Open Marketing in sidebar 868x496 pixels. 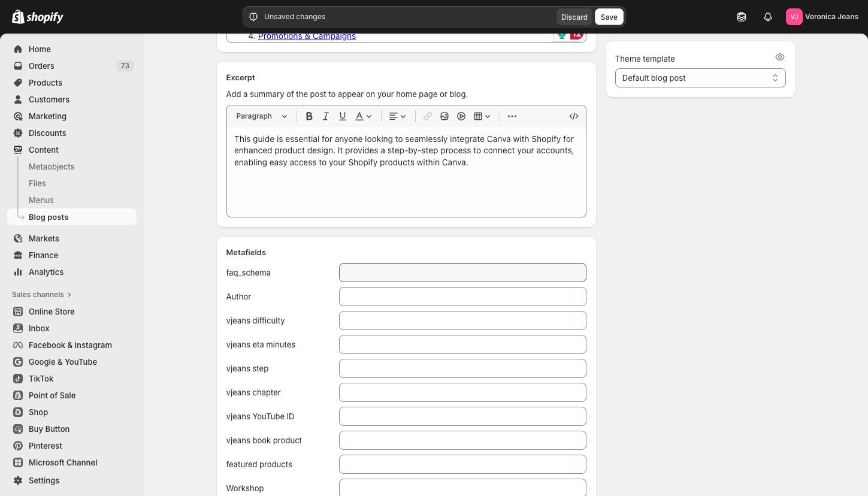[x=47, y=116]
